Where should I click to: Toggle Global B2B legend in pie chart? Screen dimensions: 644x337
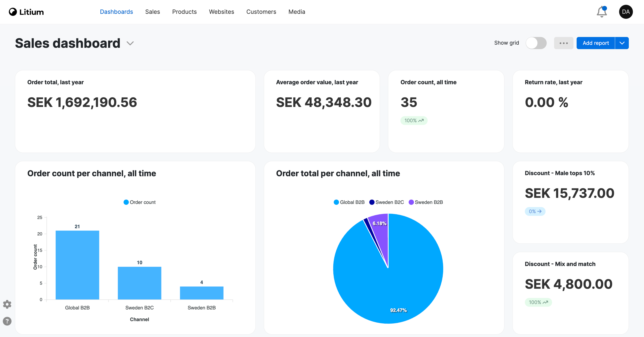coord(349,202)
